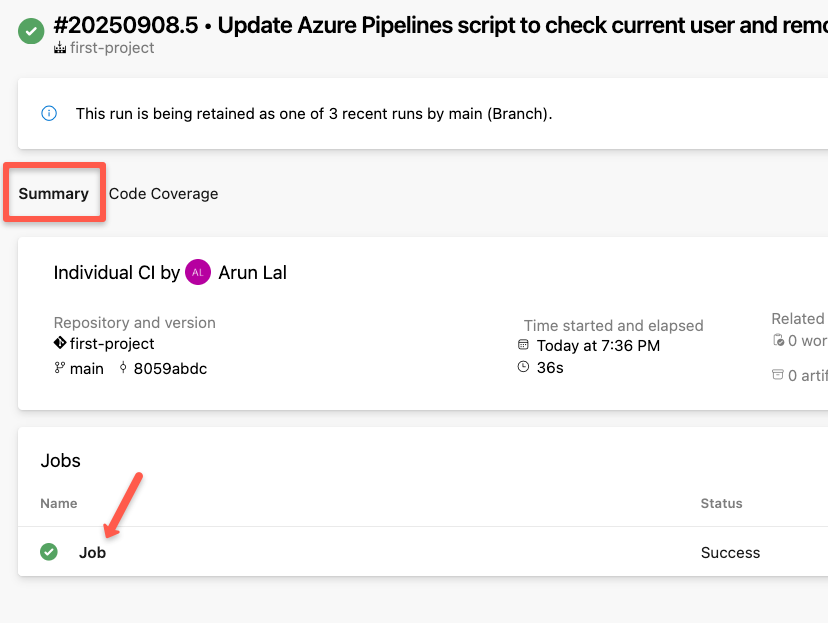Click the Status column header

pos(721,503)
